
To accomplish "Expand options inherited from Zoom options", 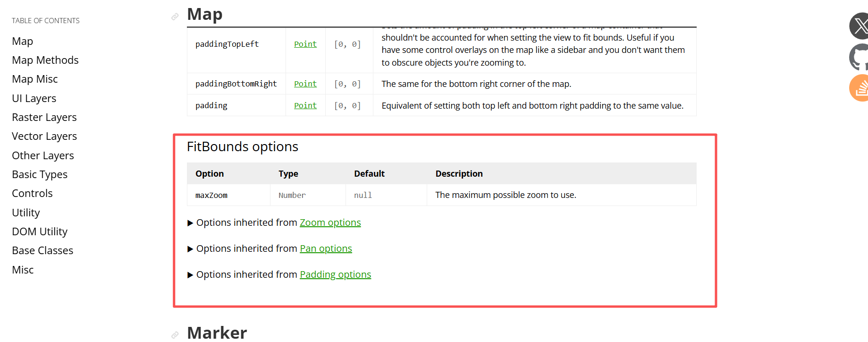I will [x=190, y=223].
